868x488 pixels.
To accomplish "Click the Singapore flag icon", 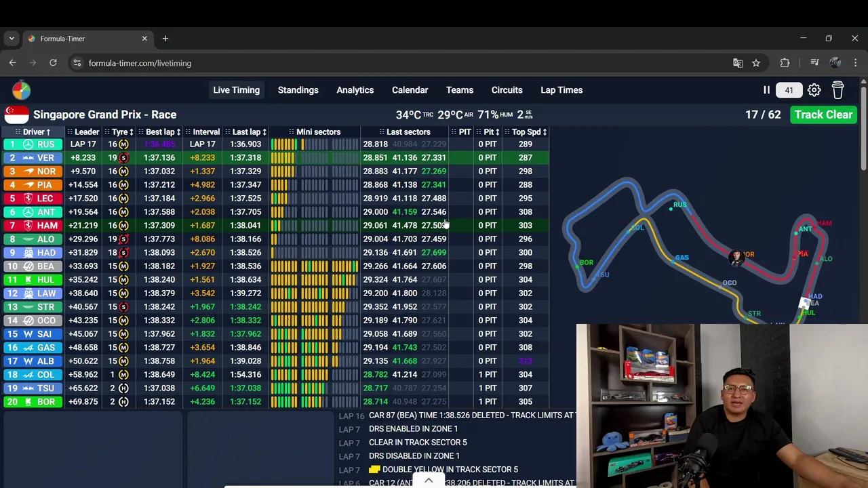I will tap(16, 115).
